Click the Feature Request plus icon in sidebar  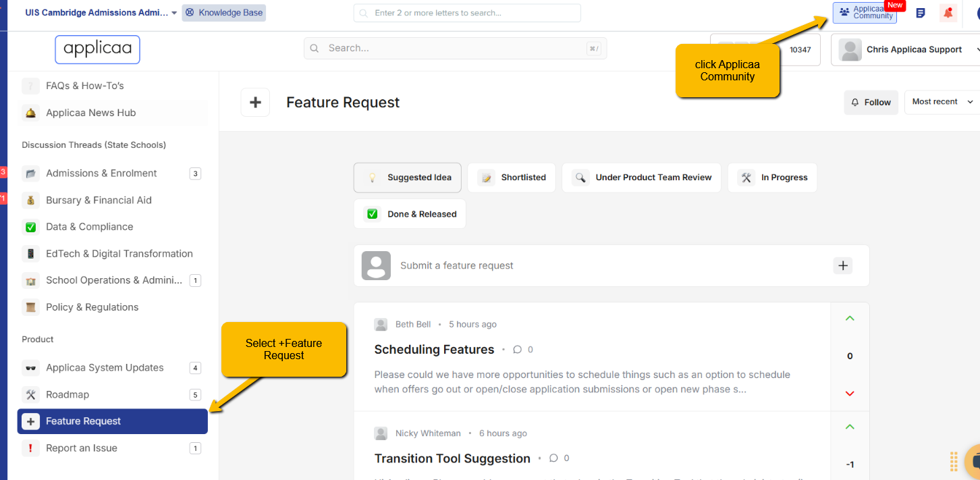[x=30, y=421]
